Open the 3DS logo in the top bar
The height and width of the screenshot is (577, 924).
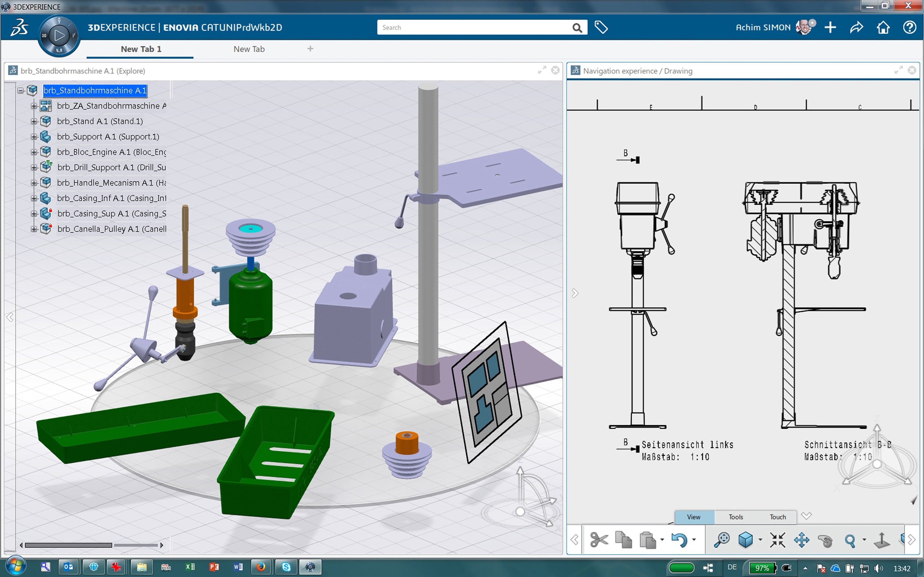(x=19, y=28)
